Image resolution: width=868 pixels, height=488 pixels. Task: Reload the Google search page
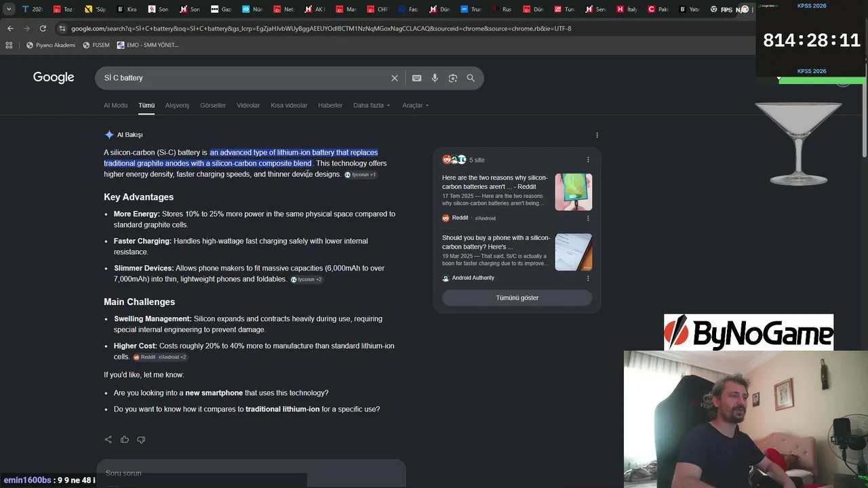[43, 28]
